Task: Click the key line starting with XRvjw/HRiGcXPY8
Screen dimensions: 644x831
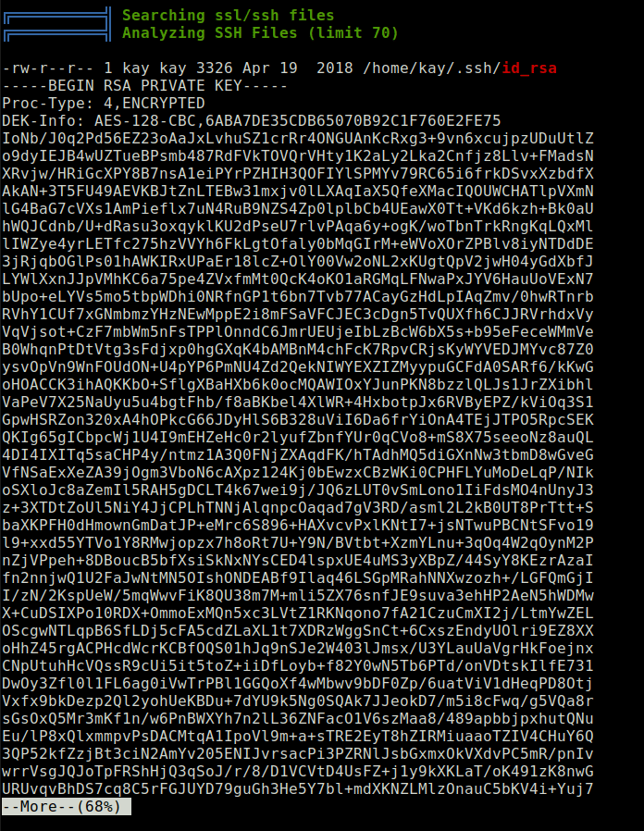Action: pyautogui.click(x=297, y=174)
